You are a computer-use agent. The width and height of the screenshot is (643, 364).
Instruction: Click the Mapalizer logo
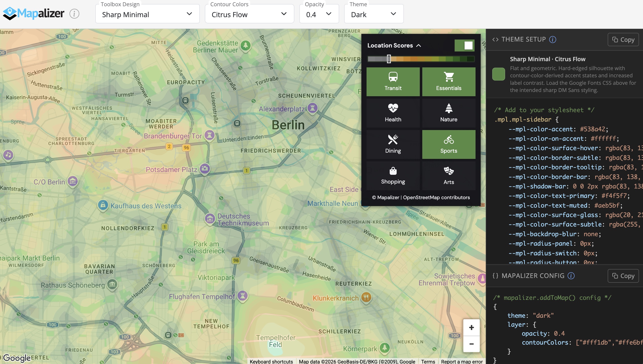[x=34, y=13]
